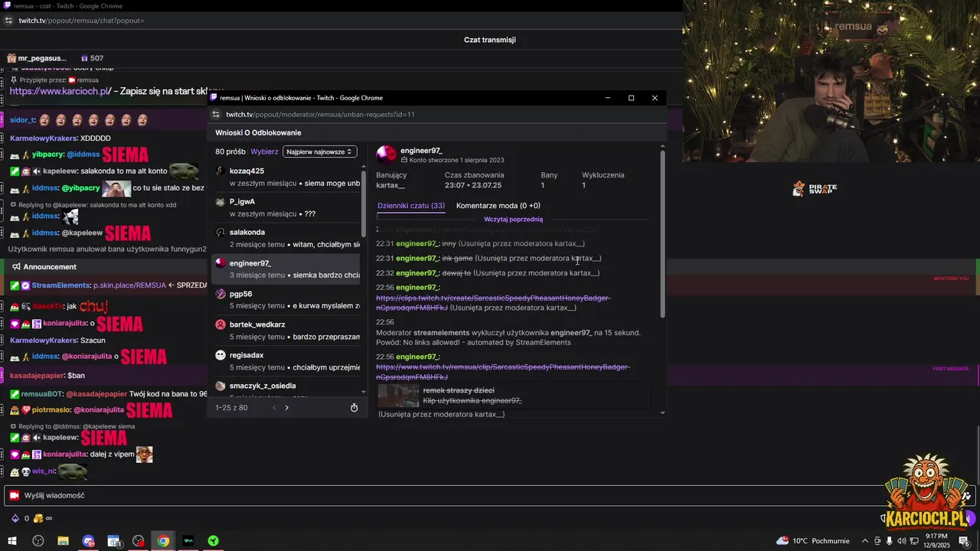Open File Explorer from the taskbar

64,541
